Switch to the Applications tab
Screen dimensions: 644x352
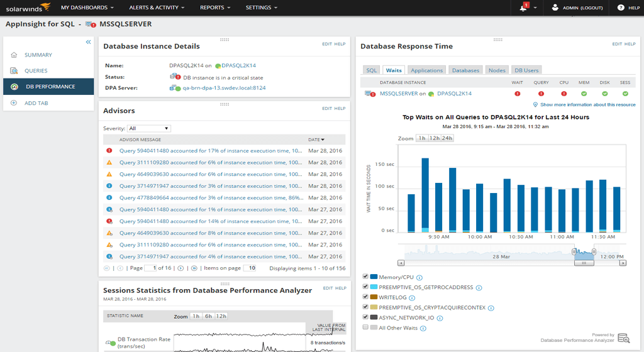(427, 70)
